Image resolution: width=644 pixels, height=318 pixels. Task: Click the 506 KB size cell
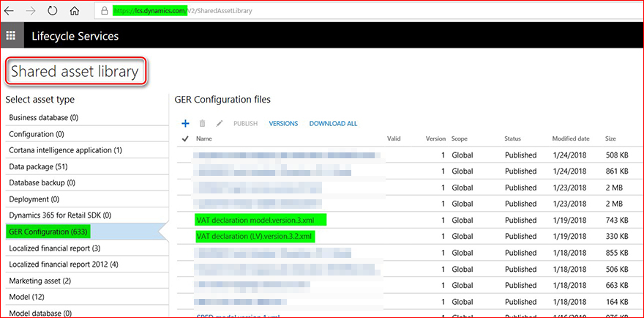click(x=617, y=269)
